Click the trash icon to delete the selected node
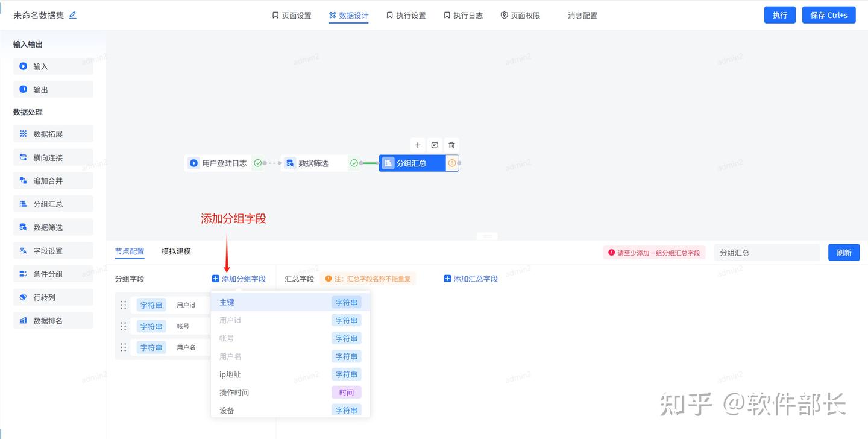This screenshot has width=868, height=439. point(451,145)
